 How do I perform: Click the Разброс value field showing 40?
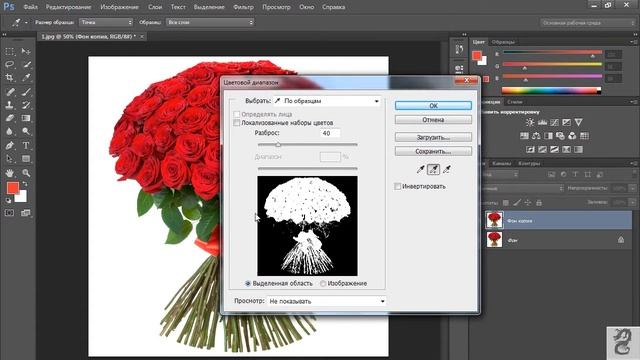pos(330,133)
